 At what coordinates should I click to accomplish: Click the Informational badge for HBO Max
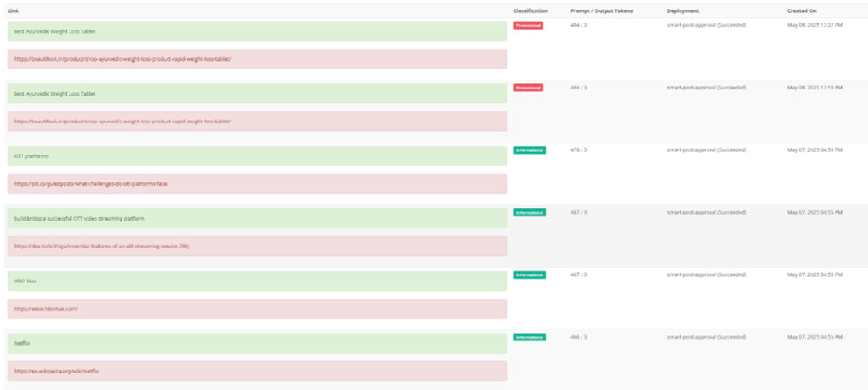tap(529, 274)
